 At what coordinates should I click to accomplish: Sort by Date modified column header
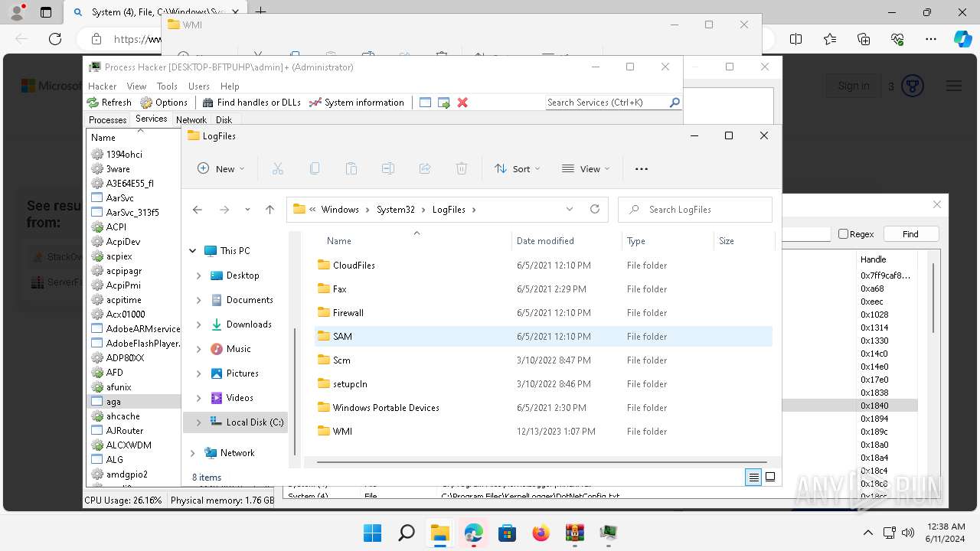point(545,241)
